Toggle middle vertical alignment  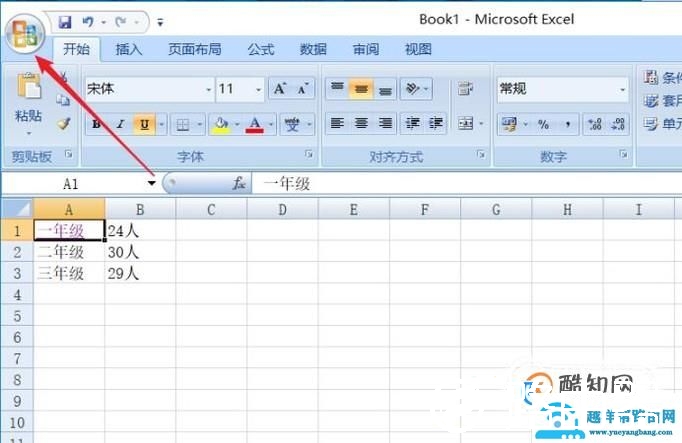click(361, 89)
